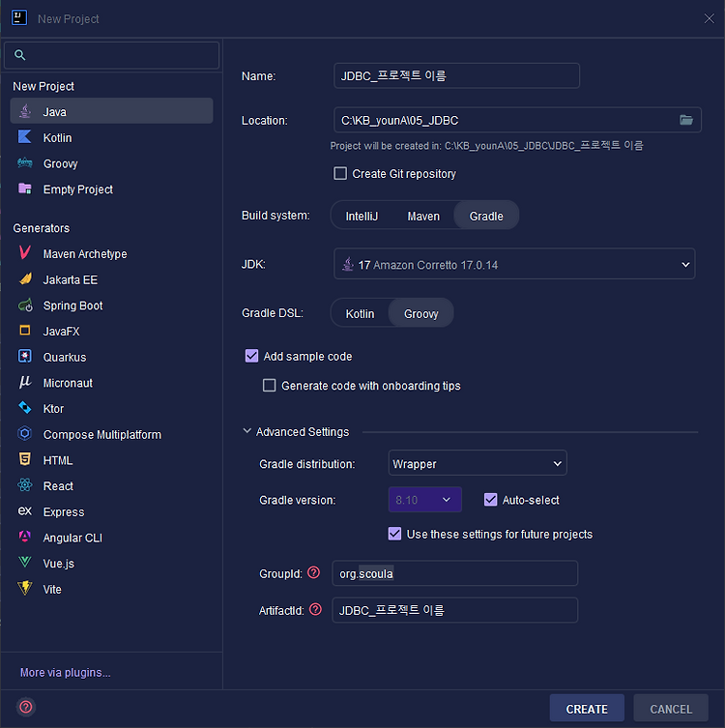The image size is (725, 728).
Task: Click the Vue.js icon
Action: tap(24, 563)
